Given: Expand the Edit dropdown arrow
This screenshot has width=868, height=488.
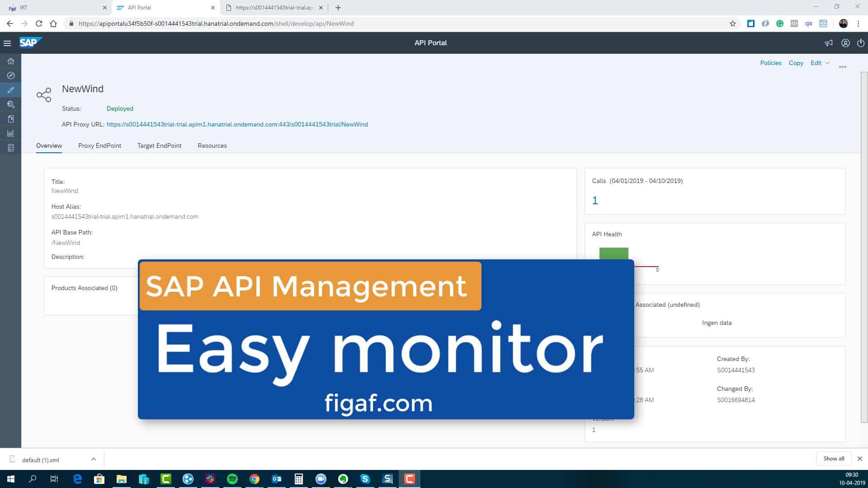Looking at the screenshot, I should point(828,63).
